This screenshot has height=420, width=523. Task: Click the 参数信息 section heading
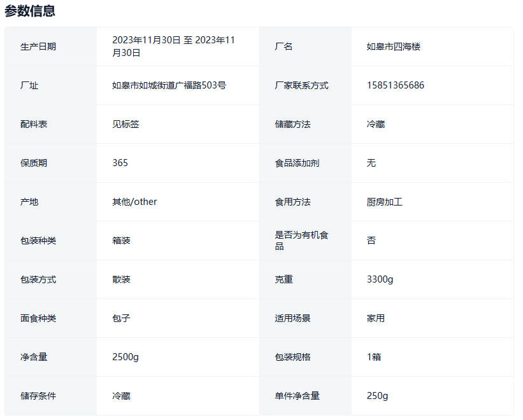(30, 11)
